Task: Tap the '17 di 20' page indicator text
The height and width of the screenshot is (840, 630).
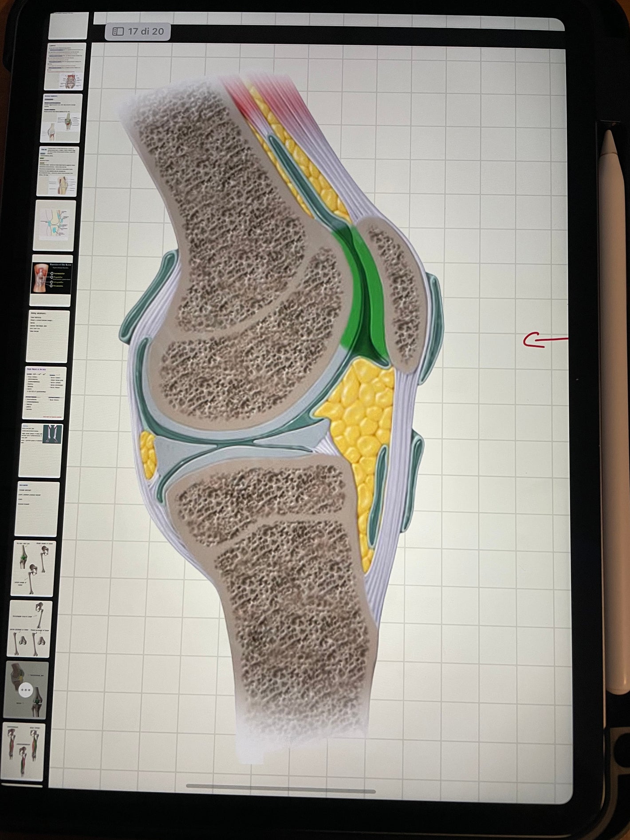Action: [146, 32]
